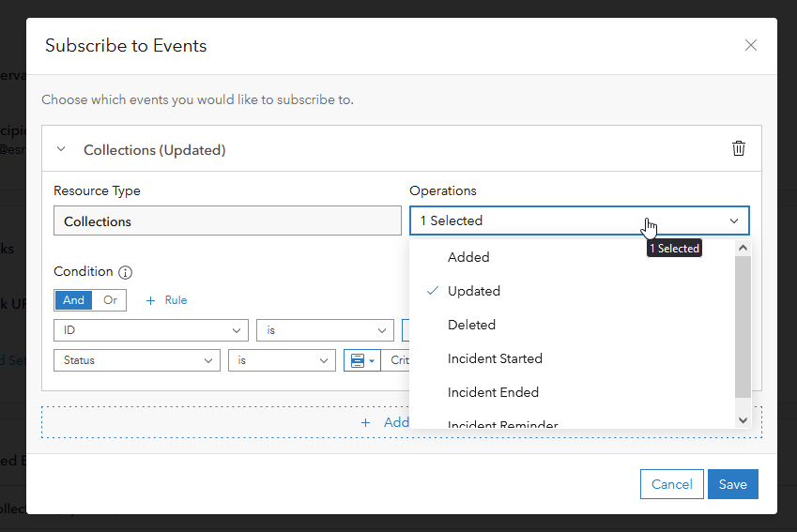Select the Added operation option
Image resolution: width=797 pixels, height=532 pixels.
tap(468, 257)
